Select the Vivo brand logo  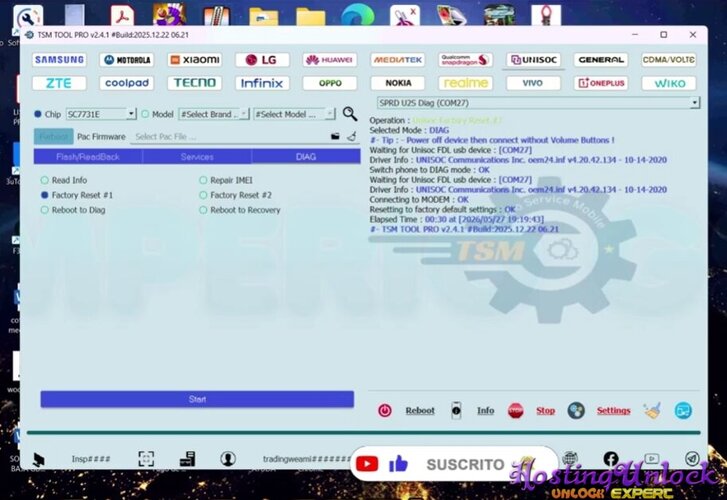click(533, 83)
